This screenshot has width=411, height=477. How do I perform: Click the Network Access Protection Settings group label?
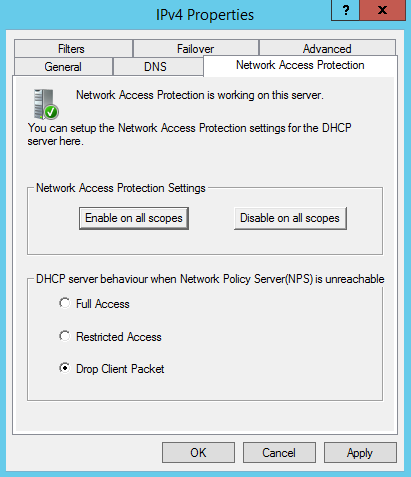[121, 188]
